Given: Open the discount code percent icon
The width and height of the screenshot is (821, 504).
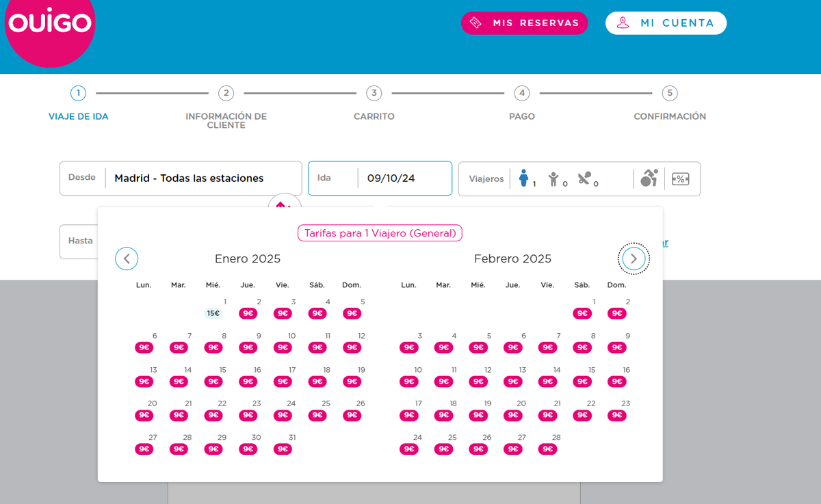Looking at the screenshot, I should (x=680, y=178).
